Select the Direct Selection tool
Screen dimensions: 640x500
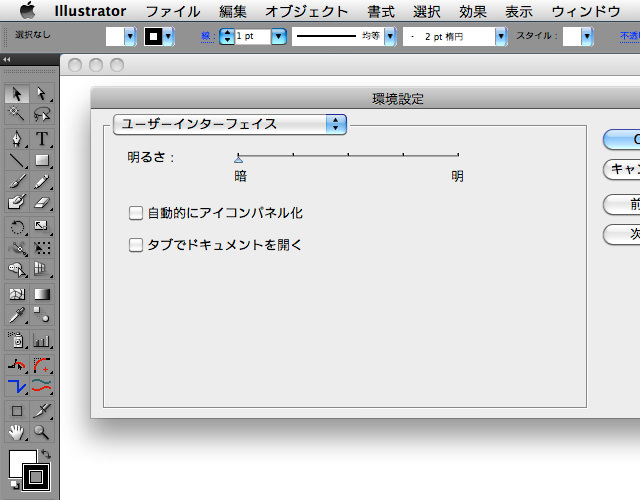[x=42, y=94]
